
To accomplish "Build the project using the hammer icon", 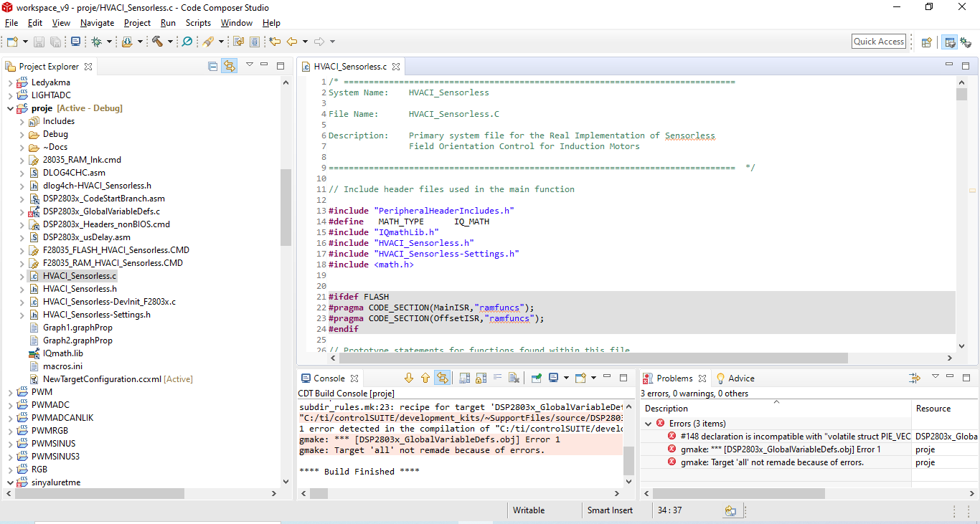I will point(158,41).
